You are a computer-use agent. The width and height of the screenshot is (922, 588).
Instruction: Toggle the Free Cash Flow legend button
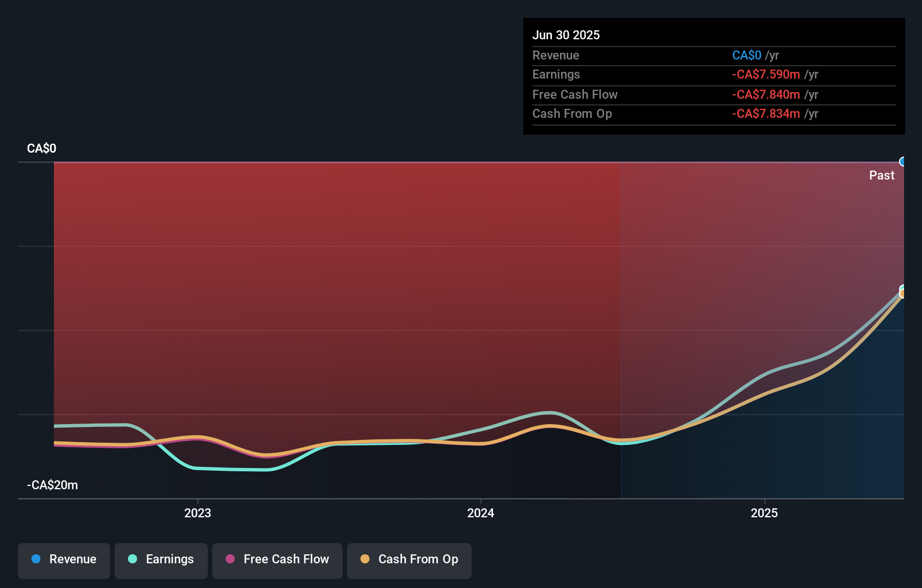pos(277,561)
